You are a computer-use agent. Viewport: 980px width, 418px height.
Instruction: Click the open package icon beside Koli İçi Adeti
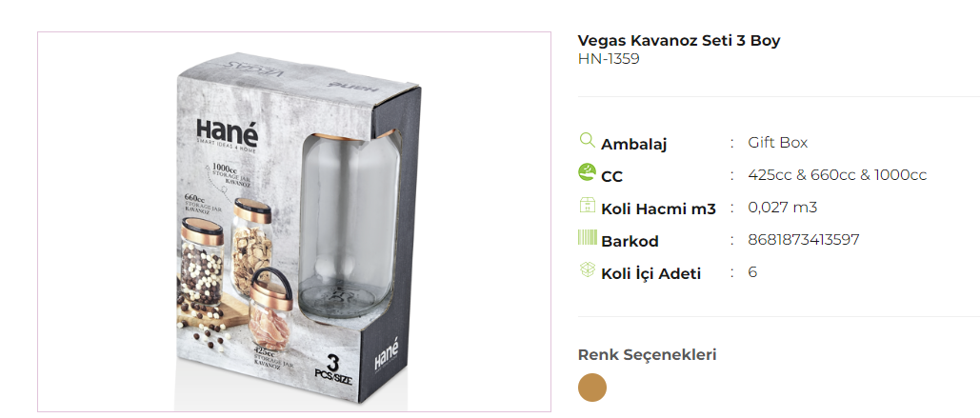[x=588, y=269]
